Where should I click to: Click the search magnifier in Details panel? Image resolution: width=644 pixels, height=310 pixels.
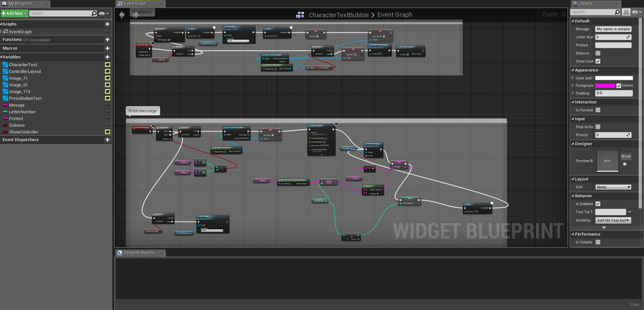(617, 12)
